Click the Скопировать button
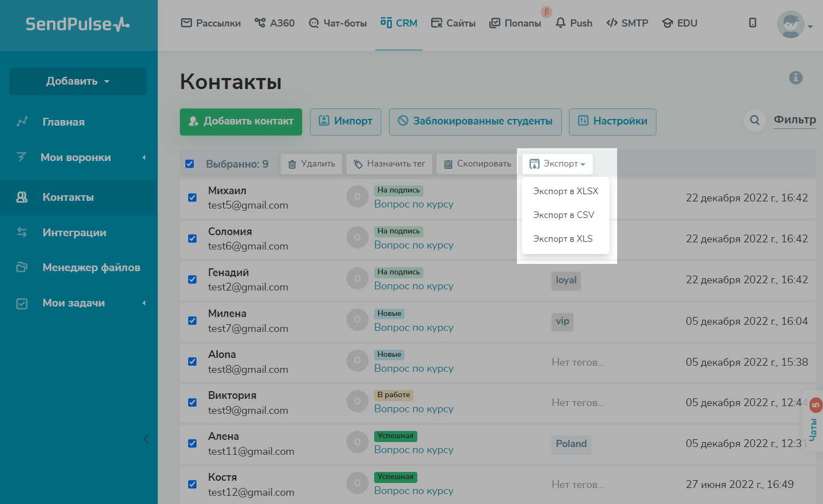The height and width of the screenshot is (504, 823). (x=477, y=164)
